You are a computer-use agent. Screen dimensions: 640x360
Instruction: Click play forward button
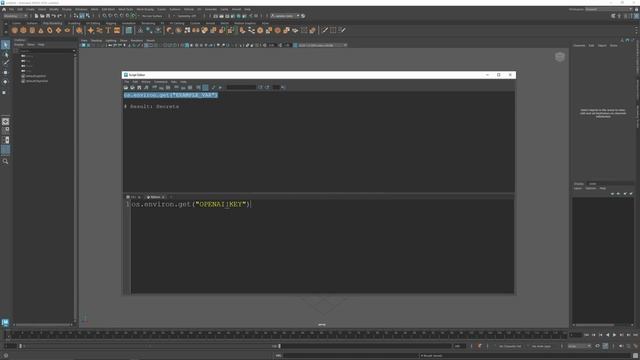tap(614, 335)
